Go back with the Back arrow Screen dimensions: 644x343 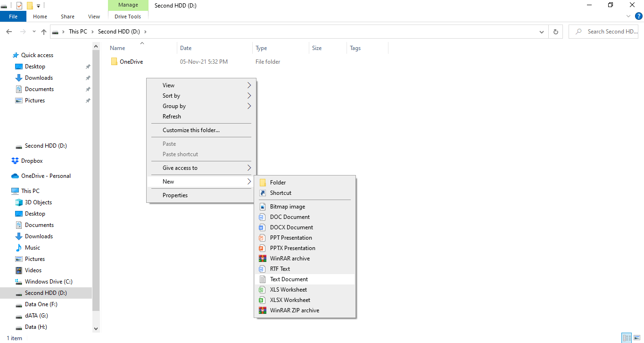coord(9,32)
